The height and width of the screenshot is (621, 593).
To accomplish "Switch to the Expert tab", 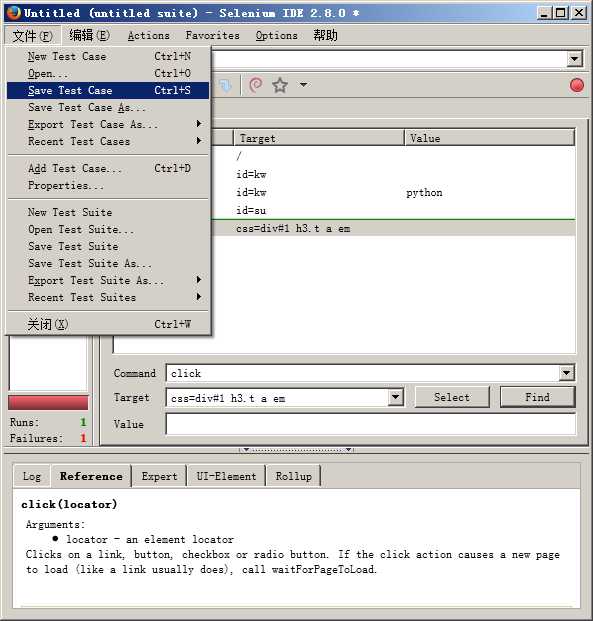I will coord(159,476).
